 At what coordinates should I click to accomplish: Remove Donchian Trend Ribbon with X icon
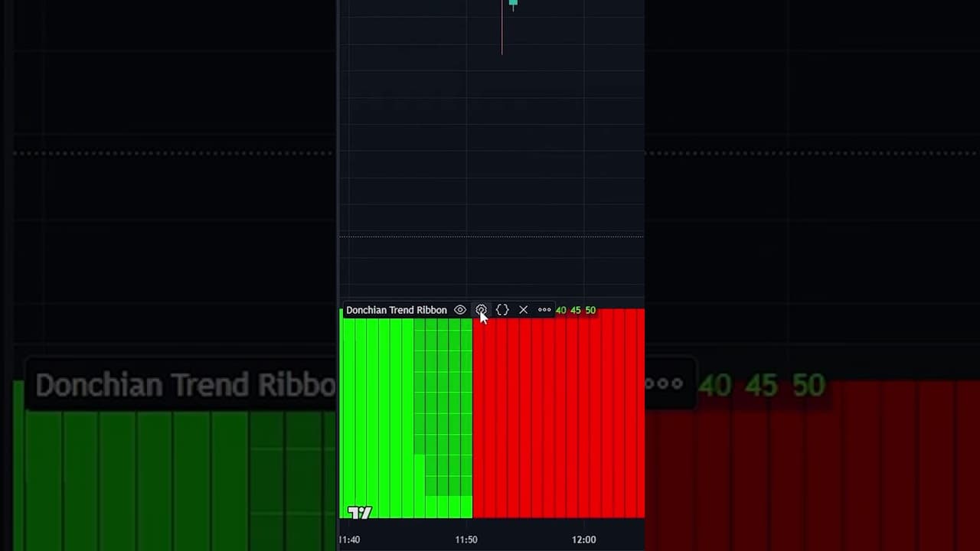[524, 310]
